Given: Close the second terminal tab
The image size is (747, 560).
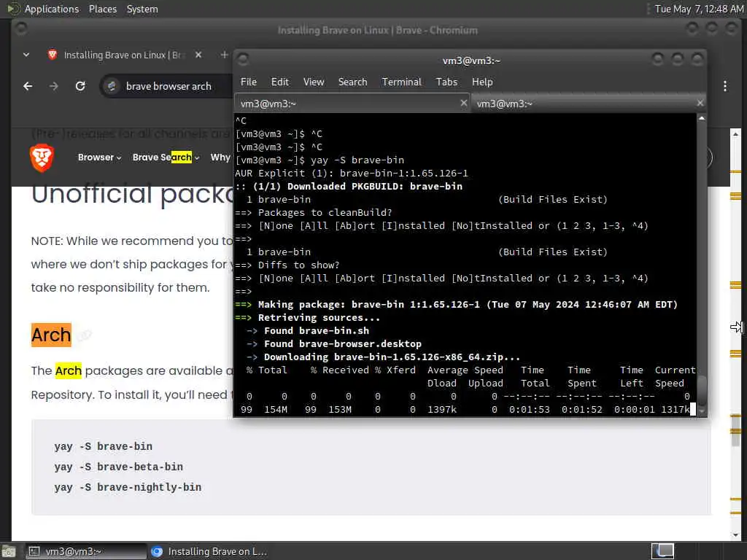Looking at the screenshot, I should [700, 103].
